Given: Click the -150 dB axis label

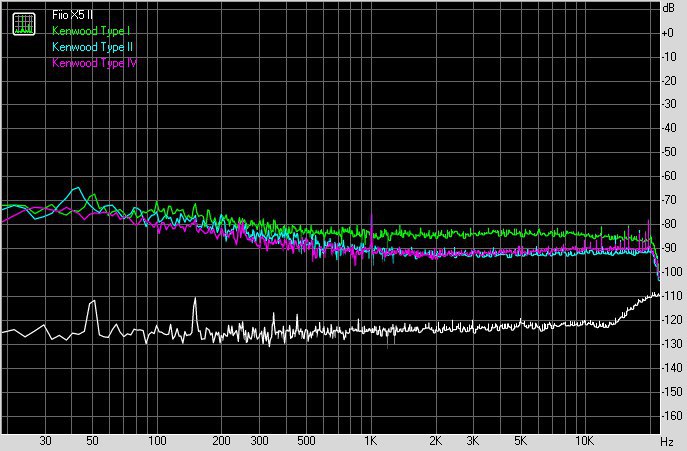Looking at the screenshot, I should pos(672,391).
